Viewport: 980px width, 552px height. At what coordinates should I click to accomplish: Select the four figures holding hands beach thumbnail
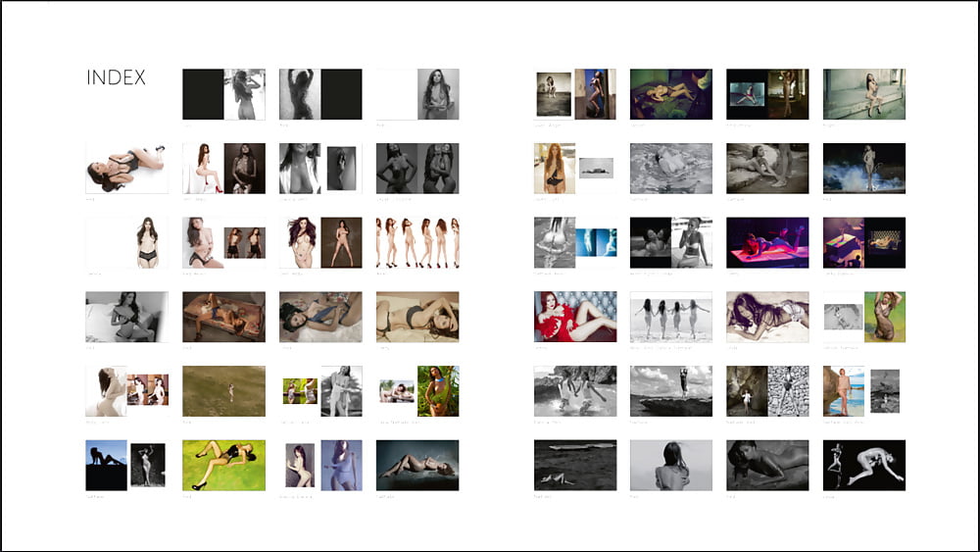[670, 317]
